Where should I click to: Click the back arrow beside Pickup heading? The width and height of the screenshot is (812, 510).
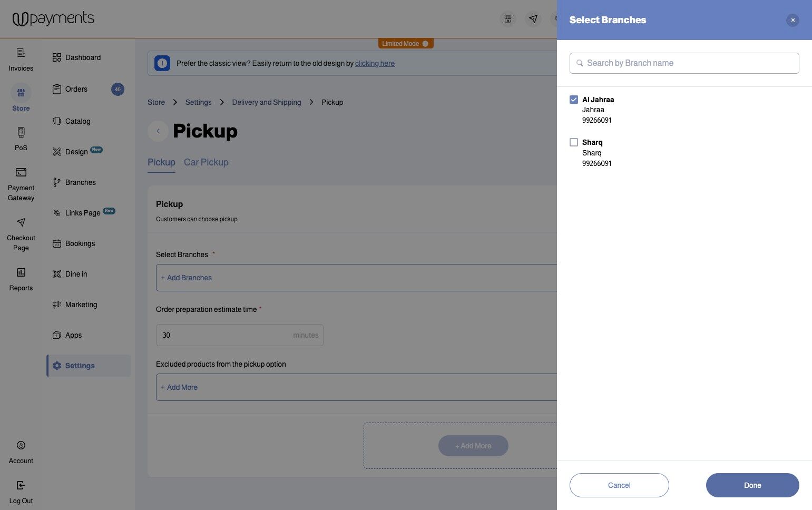[x=158, y=131]
